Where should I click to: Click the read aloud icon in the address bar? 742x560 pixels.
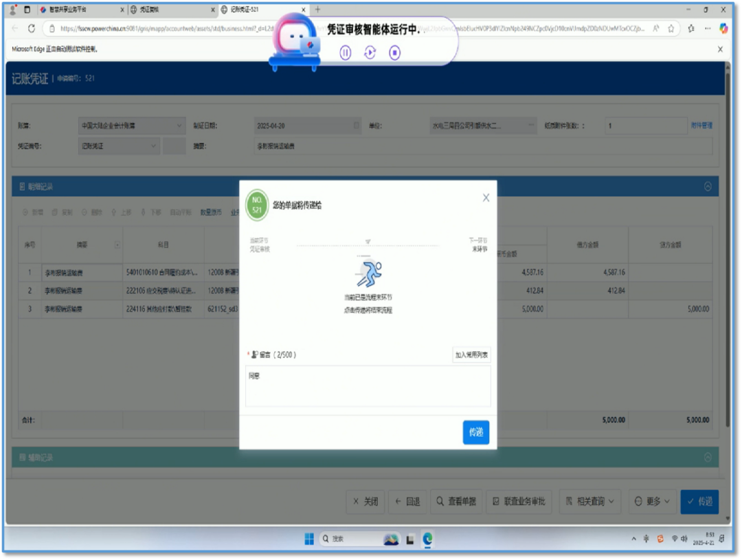pyautogui.click(x=656, y=29)
